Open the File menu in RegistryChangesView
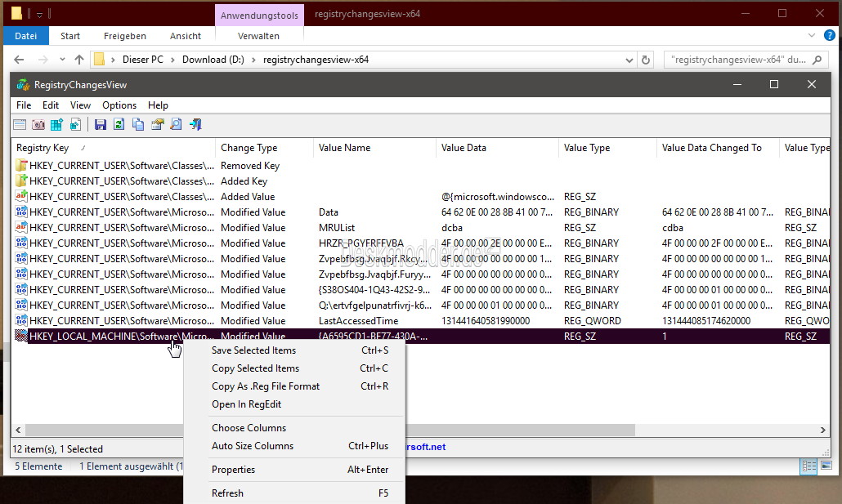 [x=24, y=105]
